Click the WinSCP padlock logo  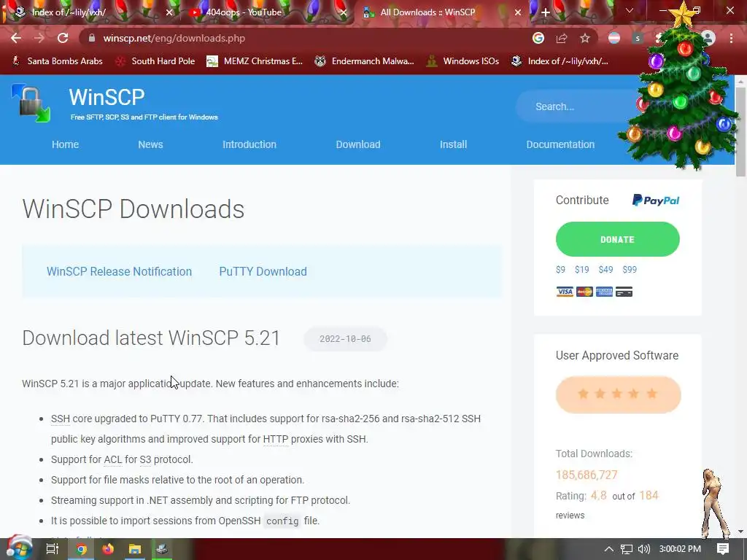pyautogui.click(x=31, y=103)
